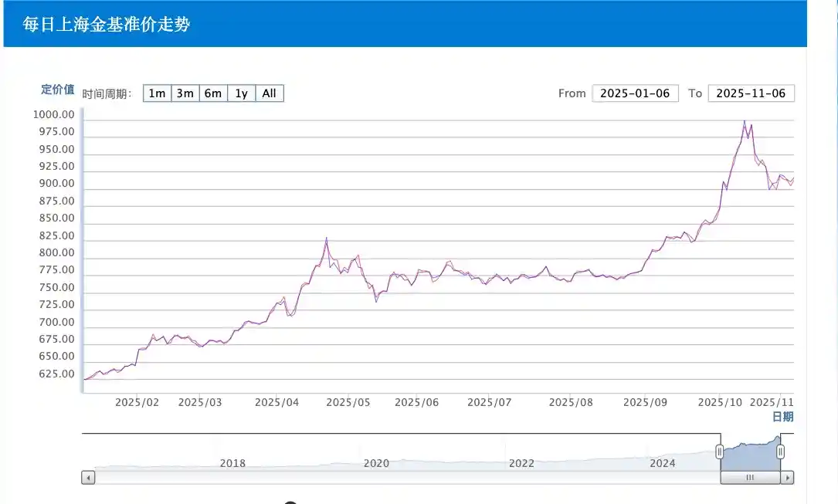Click the From date field showing 2025-01-06
The width and height of the screenshot is (838, 504).
[635, 93]
